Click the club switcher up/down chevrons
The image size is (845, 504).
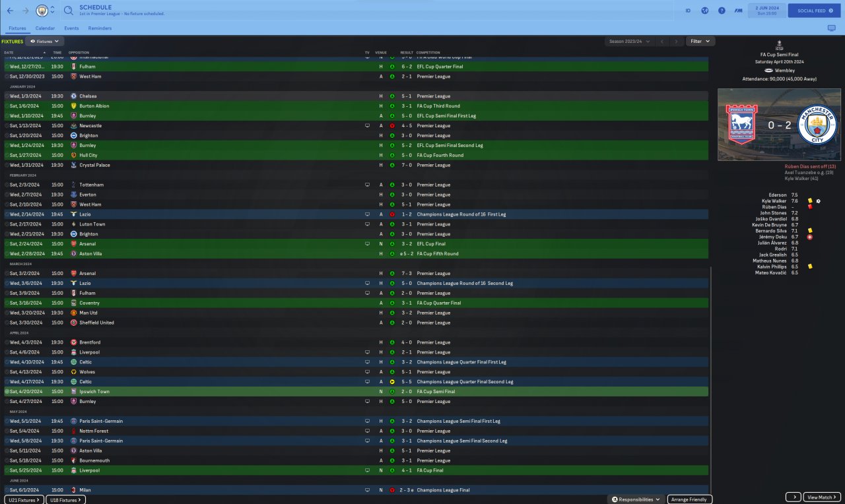tap(52, 11)
